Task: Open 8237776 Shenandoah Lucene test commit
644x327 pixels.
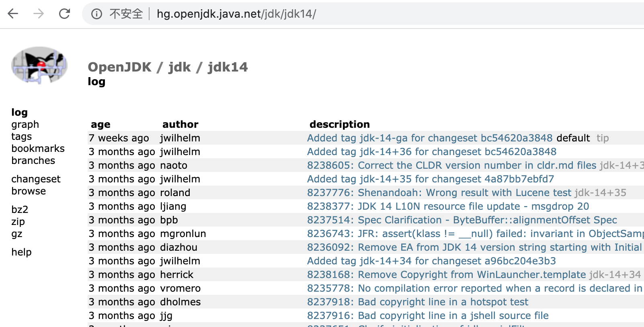Action: pos(439,193)
